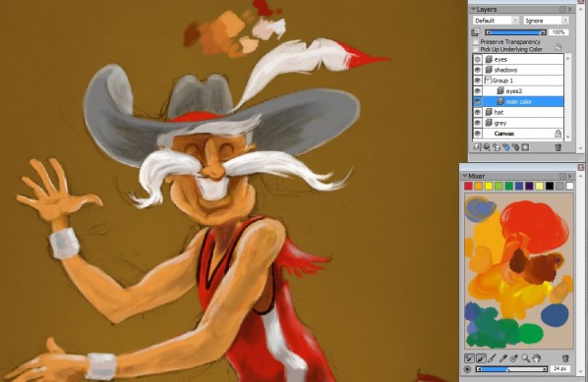Toggle visibility of the hat layer
Screen dimensions: 588x382
point(477,112)
